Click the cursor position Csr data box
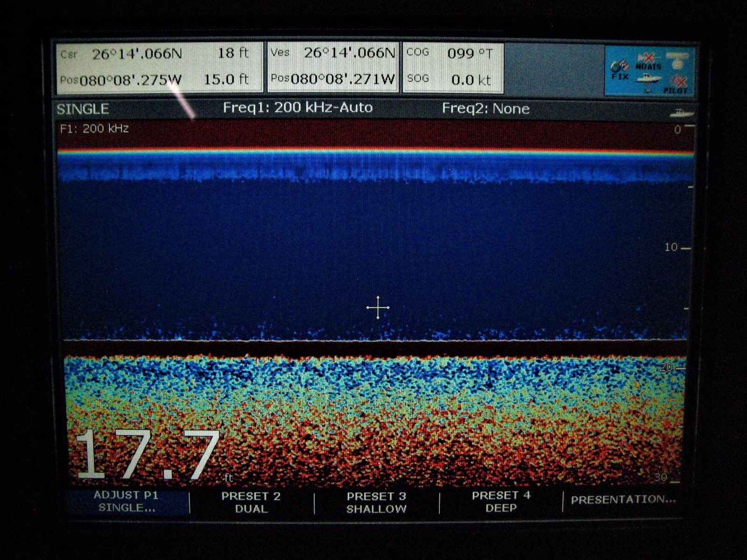Image resolution: width=747 pixels, height=560 pixels. point(159,67)
